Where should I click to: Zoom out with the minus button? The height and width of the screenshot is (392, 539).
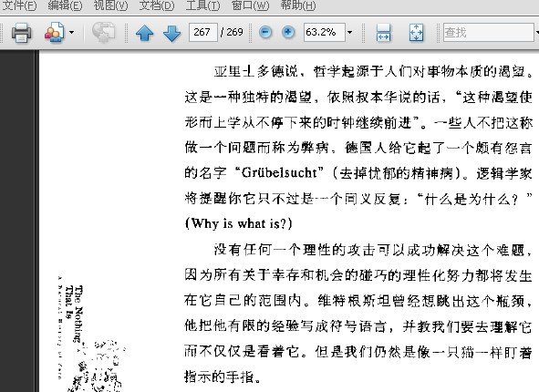click(x=265, y=32)
